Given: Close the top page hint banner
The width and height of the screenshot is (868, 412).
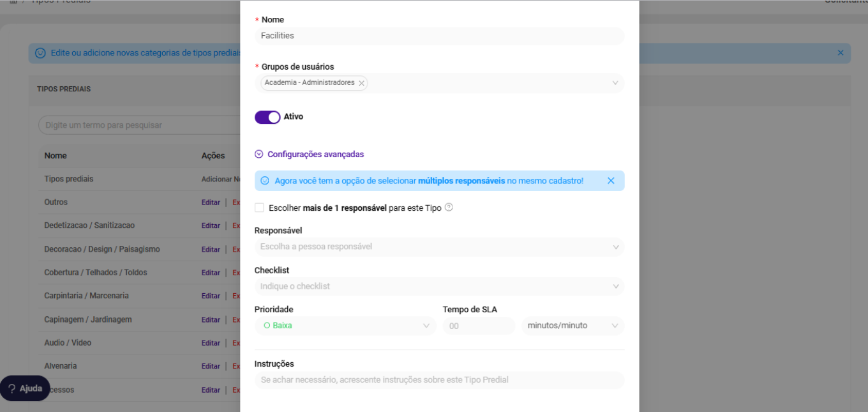Looking at the screenshot, I should coord(841,53).
